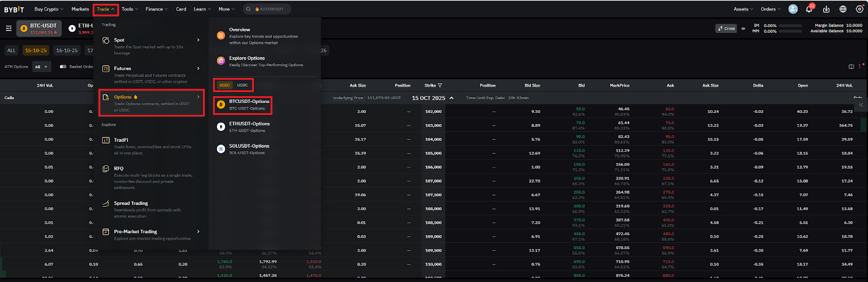Select the ALL expiry tab
The width and height of the screenshot is (868, 282).
tap(11, 50)
